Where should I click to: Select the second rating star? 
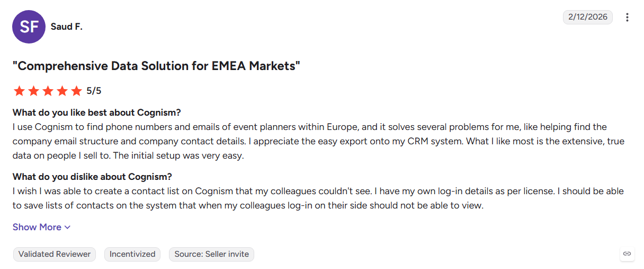[x=34, y=91]
